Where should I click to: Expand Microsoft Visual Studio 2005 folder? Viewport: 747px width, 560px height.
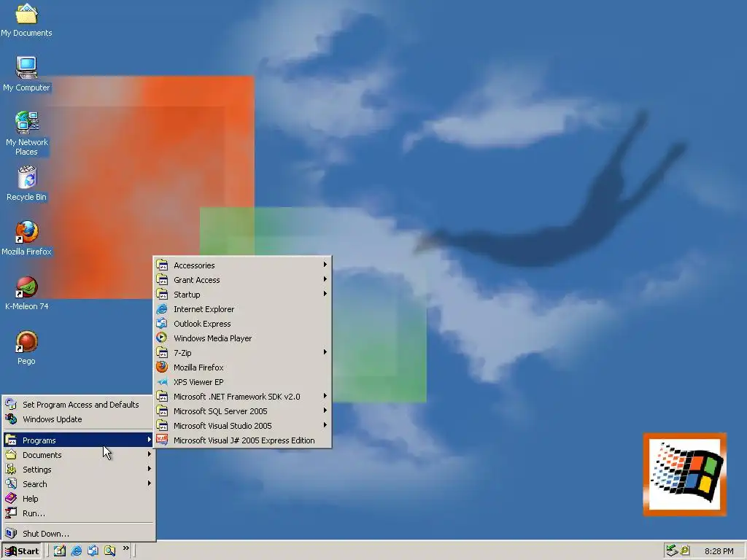click(x=242, y=426)
